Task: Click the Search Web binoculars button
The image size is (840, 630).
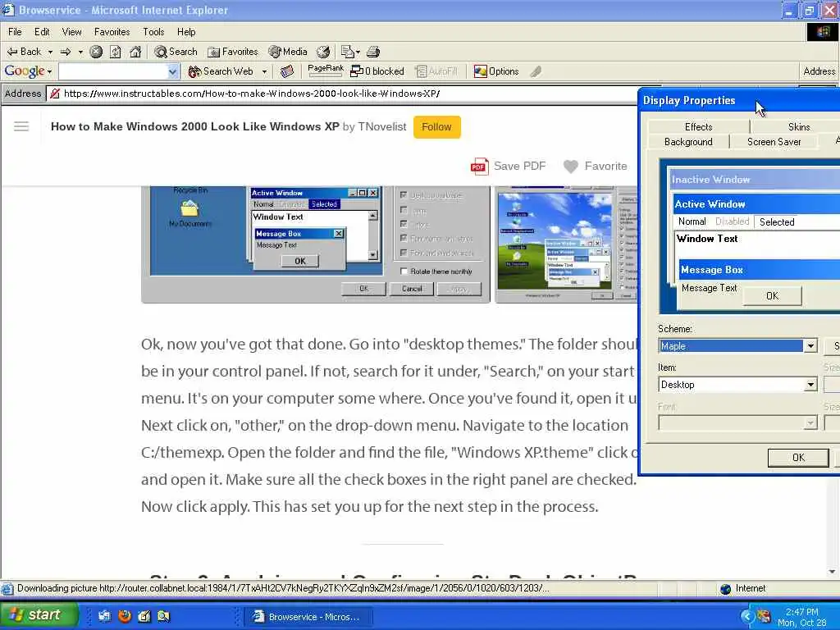Action: coord(220,71)
